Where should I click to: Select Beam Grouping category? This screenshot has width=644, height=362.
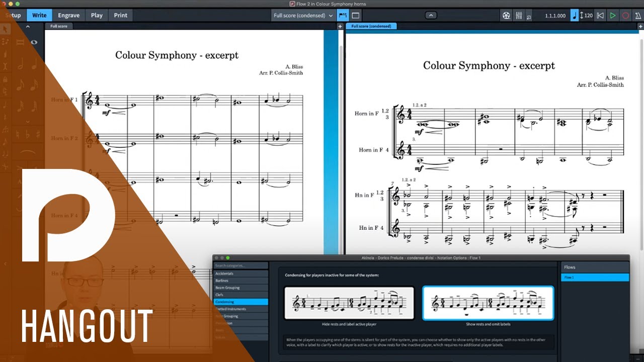[x=240, y=288]
